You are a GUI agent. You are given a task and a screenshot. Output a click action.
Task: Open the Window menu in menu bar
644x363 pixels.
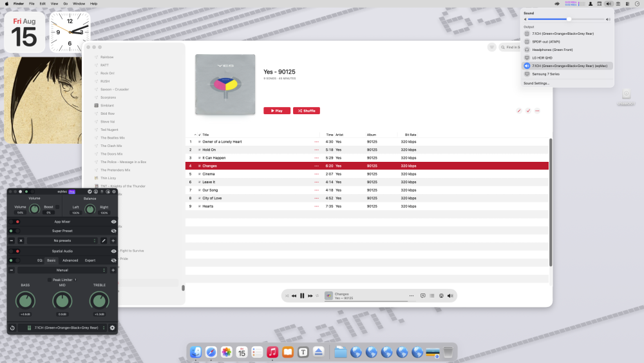coord(79,4)
